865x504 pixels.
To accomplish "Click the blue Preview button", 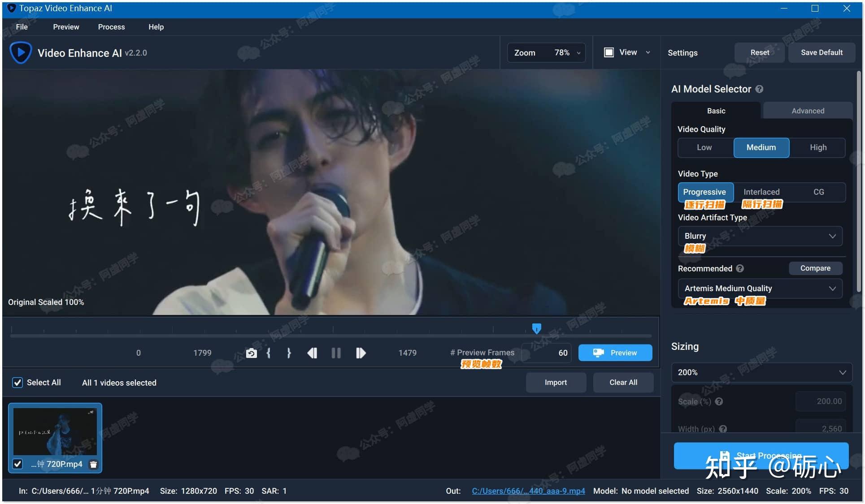I will [x=615, y=353].
